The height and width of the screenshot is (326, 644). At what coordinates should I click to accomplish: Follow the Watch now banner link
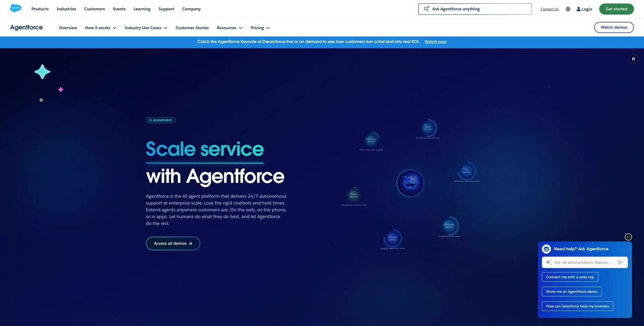point(435,42)
